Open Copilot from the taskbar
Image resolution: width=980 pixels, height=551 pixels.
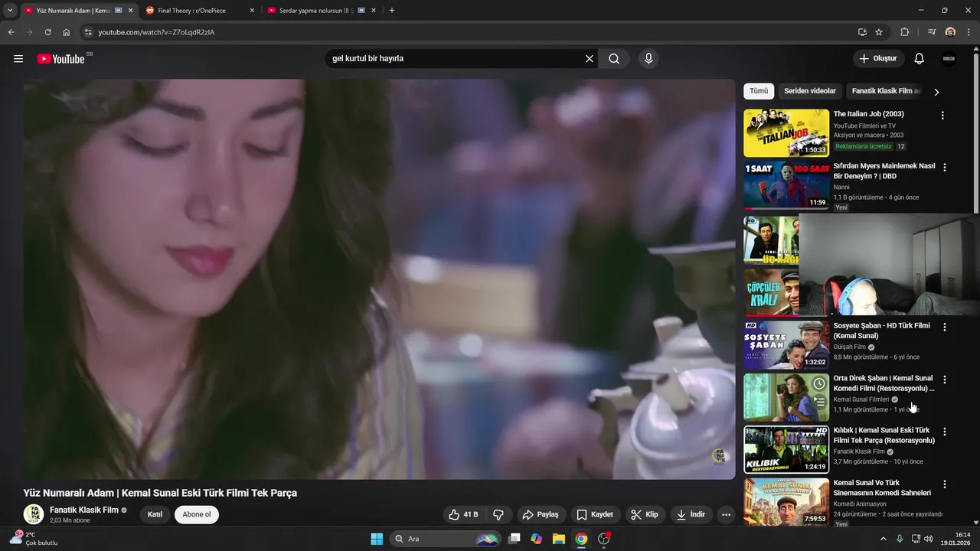[537, 539]
